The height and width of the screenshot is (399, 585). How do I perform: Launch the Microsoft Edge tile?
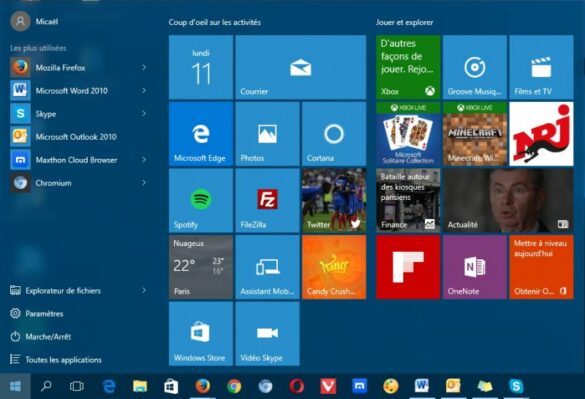[x=201, y=134]
